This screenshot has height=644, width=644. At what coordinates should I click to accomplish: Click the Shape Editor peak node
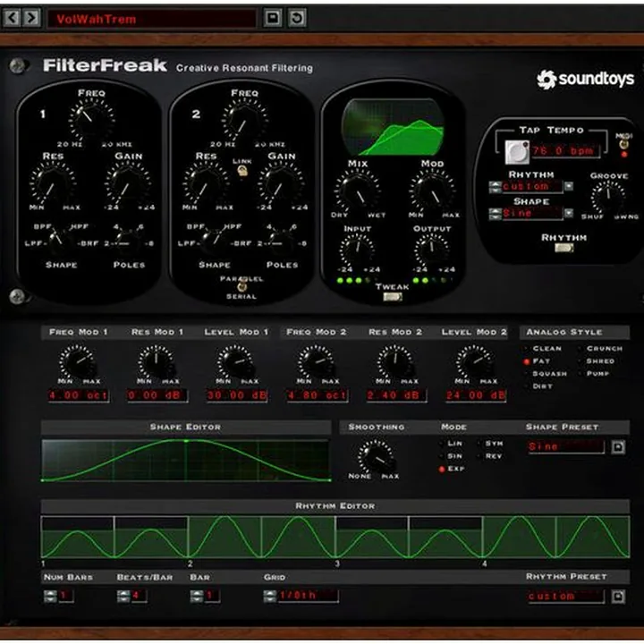pos(186,441)
